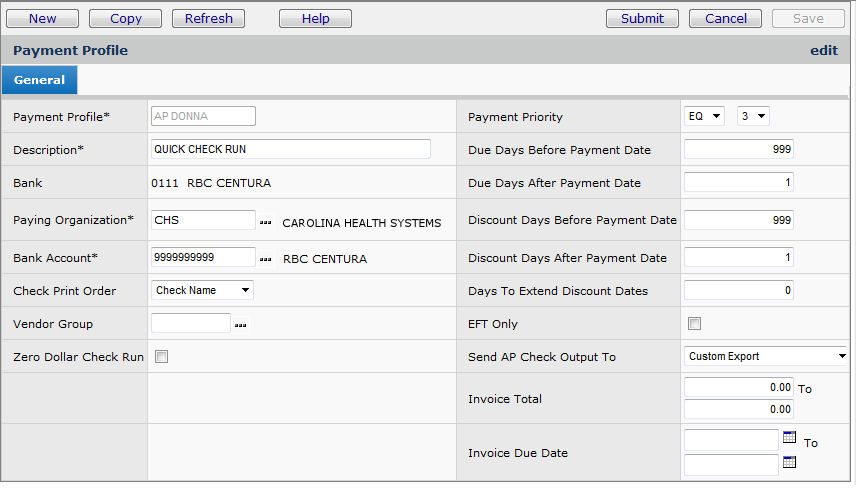Click the Refresh button
856x488 pixels.
point(208,18)
